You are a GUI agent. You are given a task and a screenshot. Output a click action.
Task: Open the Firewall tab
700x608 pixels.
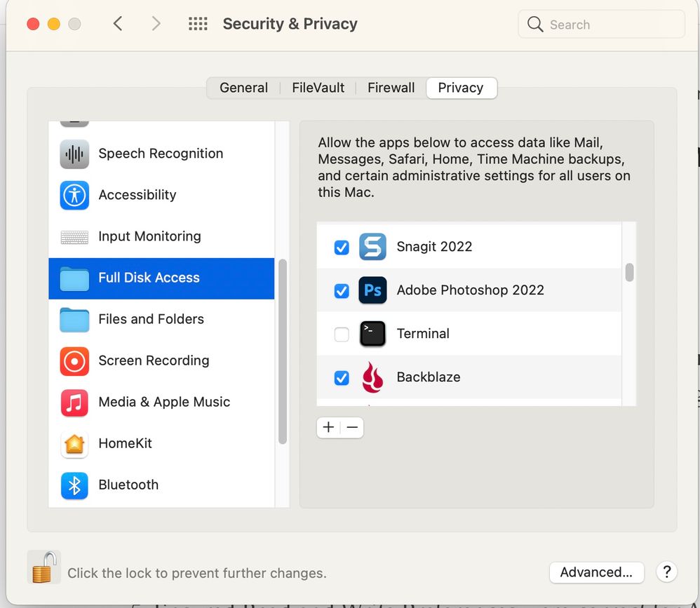tap(391, 88)
